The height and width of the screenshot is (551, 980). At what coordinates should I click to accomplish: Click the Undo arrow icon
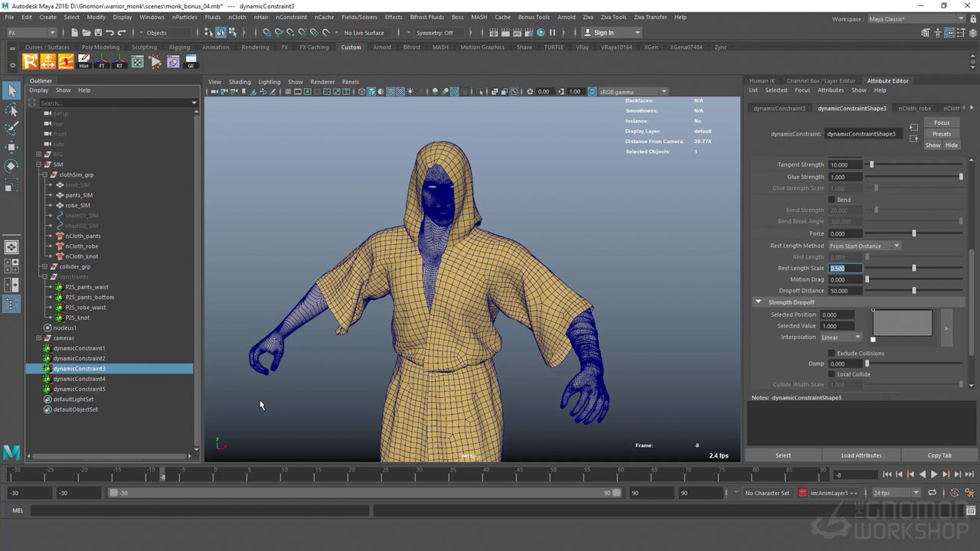tap(109, 33)
